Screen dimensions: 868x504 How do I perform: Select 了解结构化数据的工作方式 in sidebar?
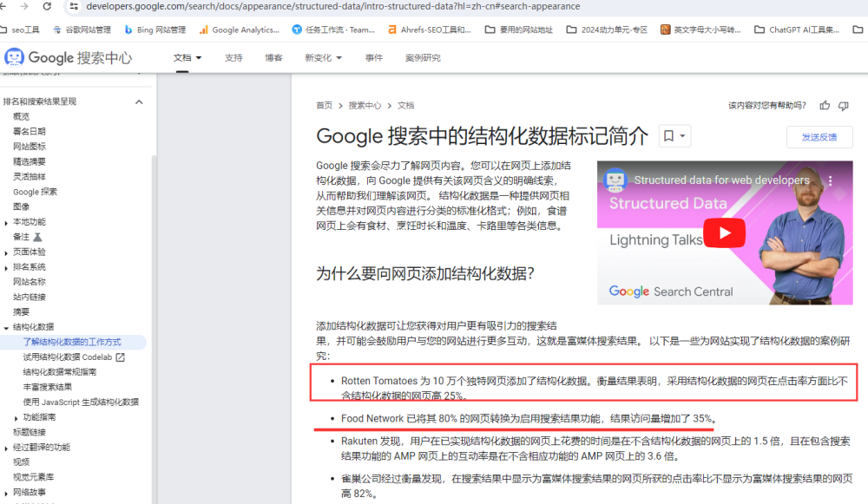click(74, 342)
